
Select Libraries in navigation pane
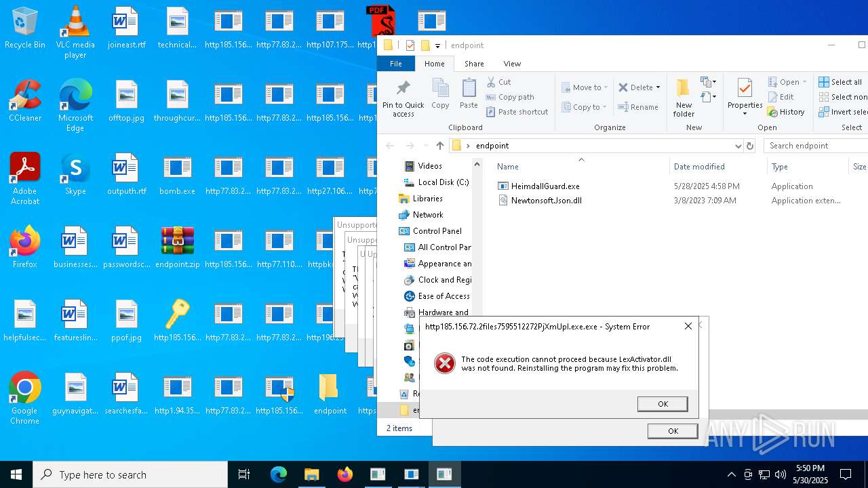pos(420,199)
